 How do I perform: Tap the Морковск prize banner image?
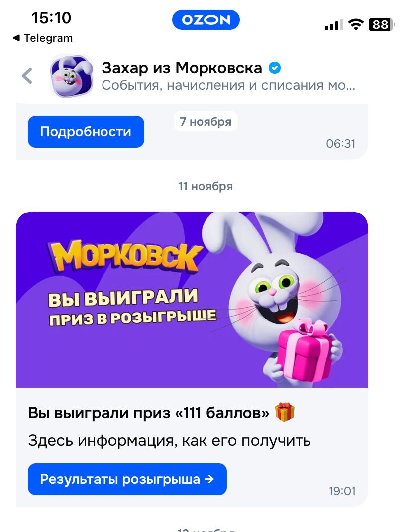(x=192, y=300)
